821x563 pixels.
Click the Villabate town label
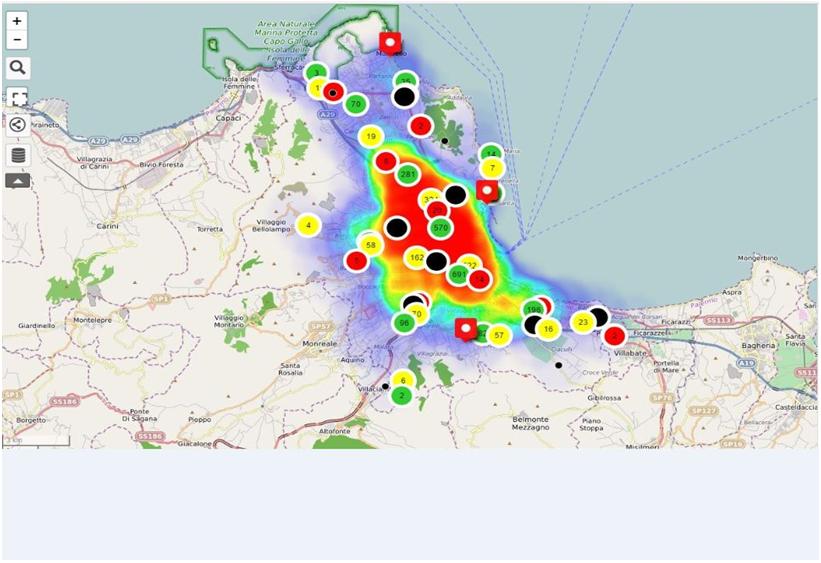pyautogui.click(x=630, y=354)
